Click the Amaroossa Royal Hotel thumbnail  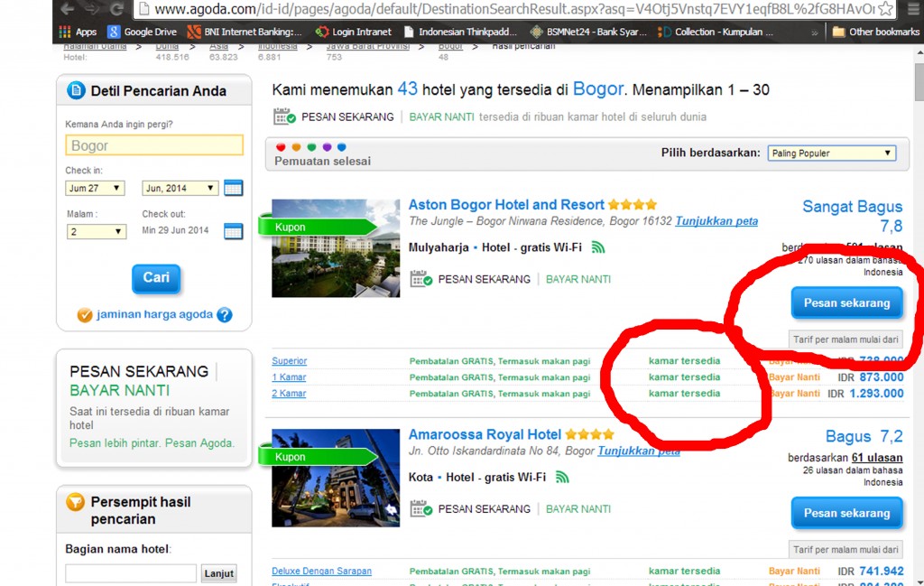(x=335, y=478)
